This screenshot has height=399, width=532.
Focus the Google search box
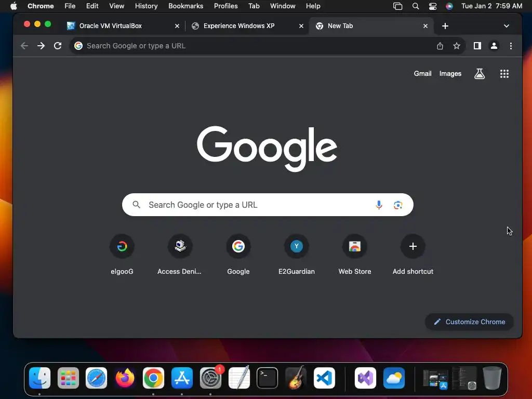(268, 205)
